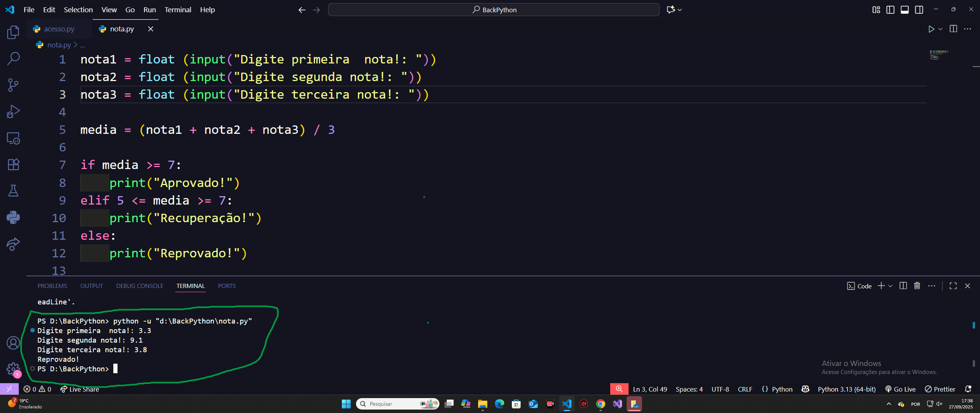Open Run and Debug view
The width and height of the screenshot is (980, 413).
pos(13,111)
